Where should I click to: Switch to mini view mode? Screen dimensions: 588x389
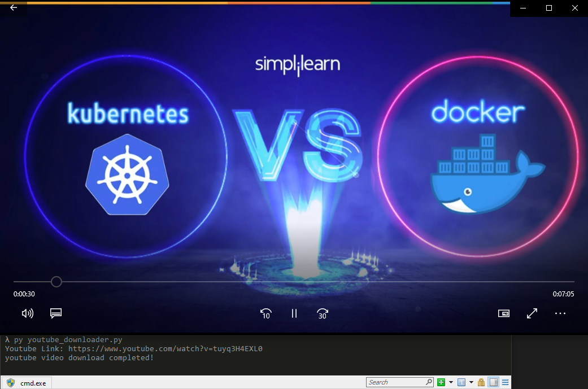(x=504, y=313)
